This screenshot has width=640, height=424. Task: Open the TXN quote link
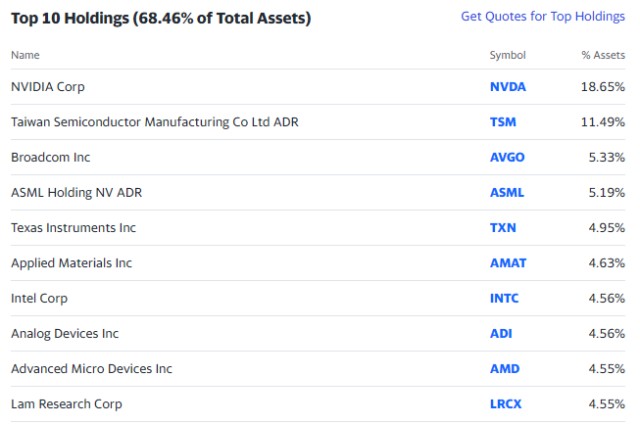pos(503,228)
